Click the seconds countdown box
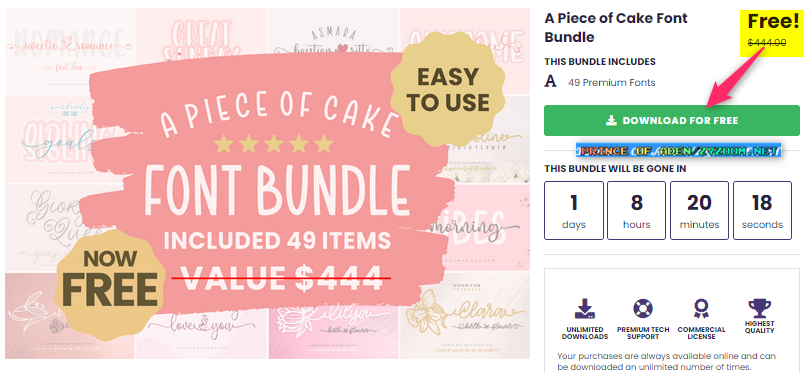Image resolution: width=804 pixels, height=373 pixels. 762,210
